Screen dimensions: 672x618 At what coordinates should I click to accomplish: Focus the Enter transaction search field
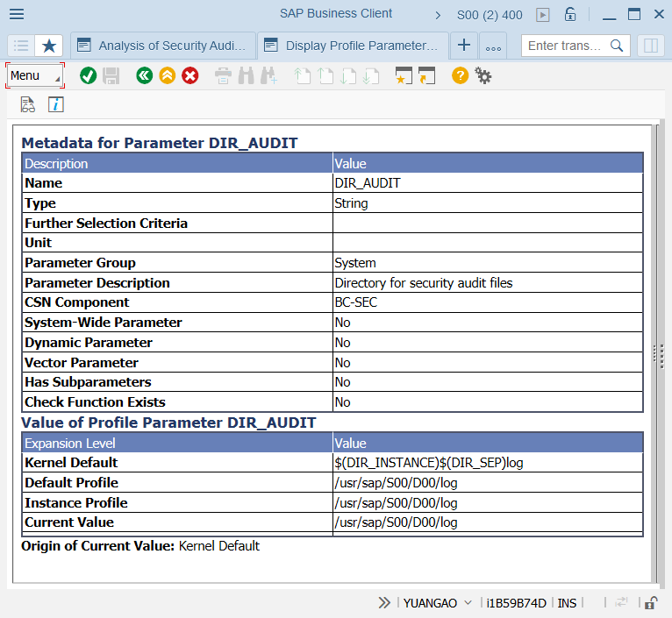564,46
